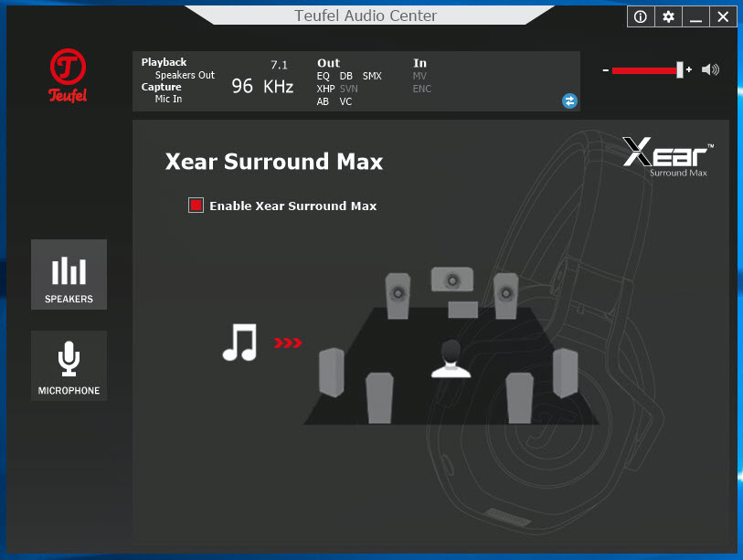Click the listener figure in the diagram
This screenshot has width=743, height=560.
[451, 359]
